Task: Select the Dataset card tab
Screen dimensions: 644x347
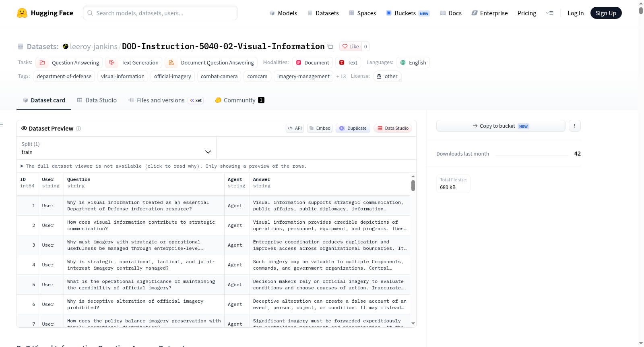Action: [44, 100]
